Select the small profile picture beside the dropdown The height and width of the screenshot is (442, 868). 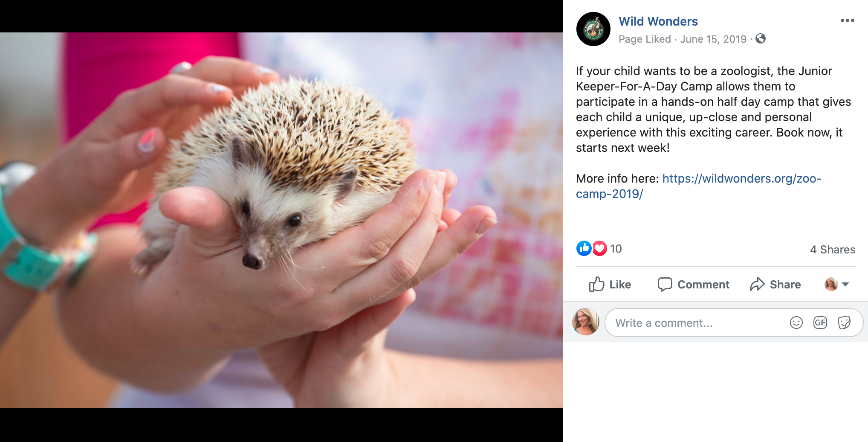831,284
